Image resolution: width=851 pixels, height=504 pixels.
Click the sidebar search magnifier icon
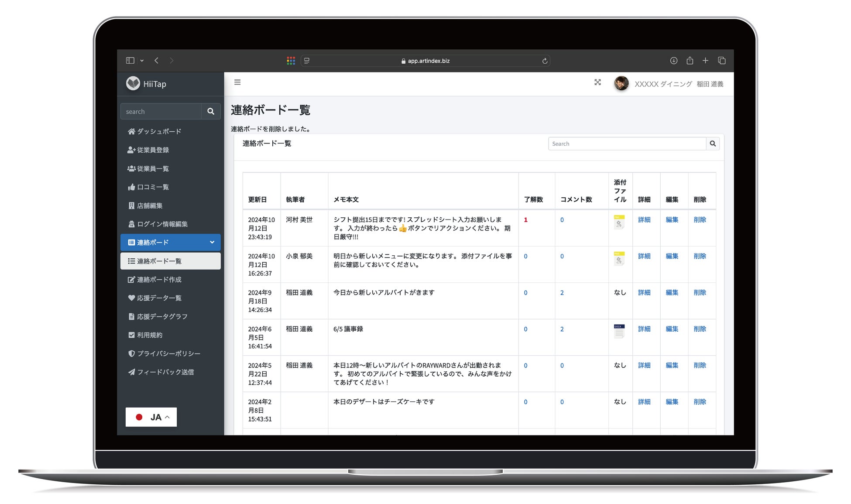(x=211, y=111)
